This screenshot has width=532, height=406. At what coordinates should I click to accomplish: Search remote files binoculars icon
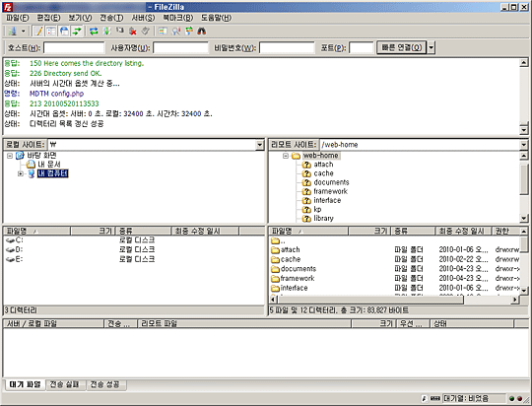pyautogui.click(x=202, y=32)
